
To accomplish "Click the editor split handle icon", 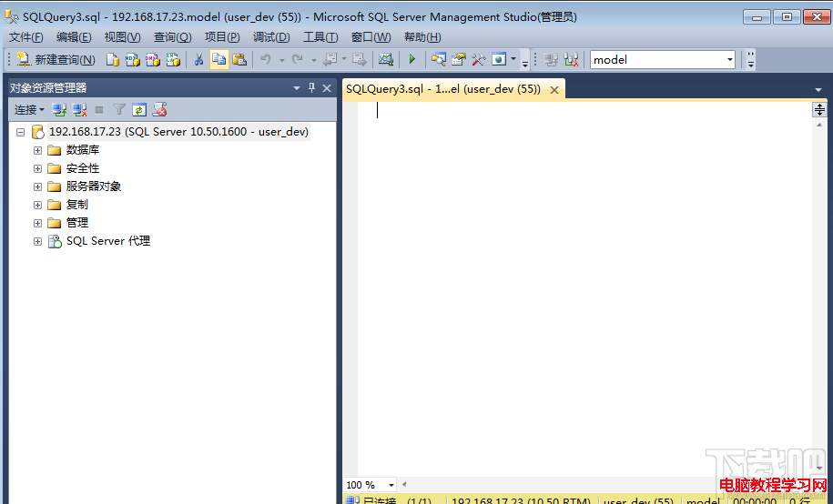I will click(x=819, y=110).
